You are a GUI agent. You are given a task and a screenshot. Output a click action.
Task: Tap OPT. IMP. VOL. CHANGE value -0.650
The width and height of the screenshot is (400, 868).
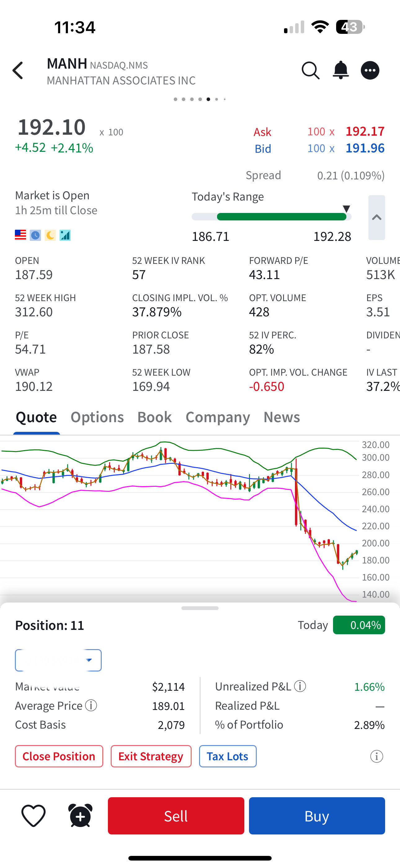(266, 387)
